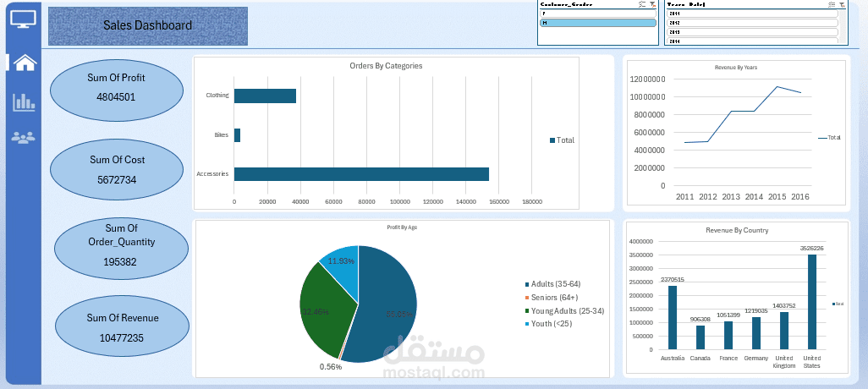Select 2014 in the Years slicer
The image size is (868, 389).
pyautogui.click(x=752, y=41)
